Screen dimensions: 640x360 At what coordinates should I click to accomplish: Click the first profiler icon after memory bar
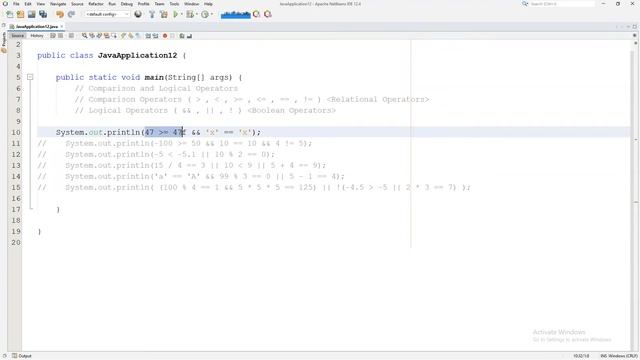coord(256,14)
